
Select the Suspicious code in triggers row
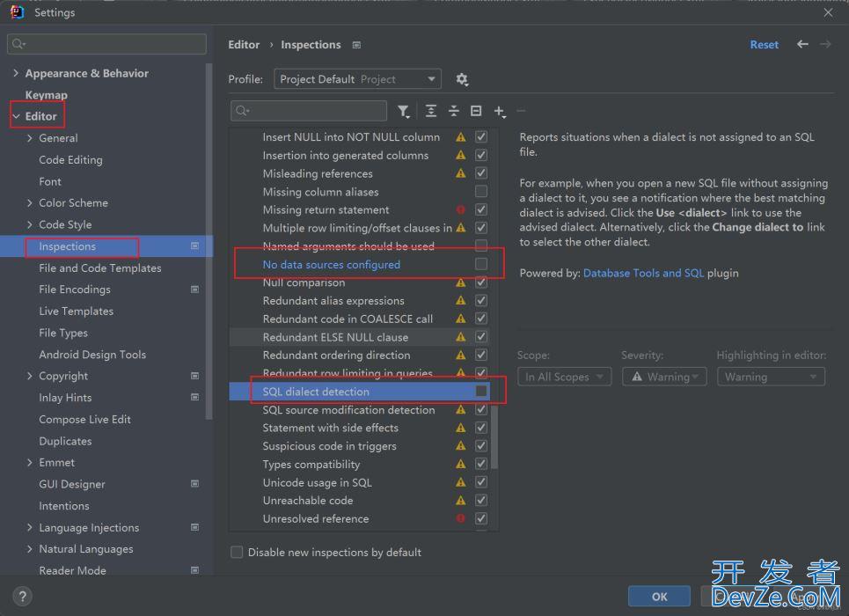[360, 446]
